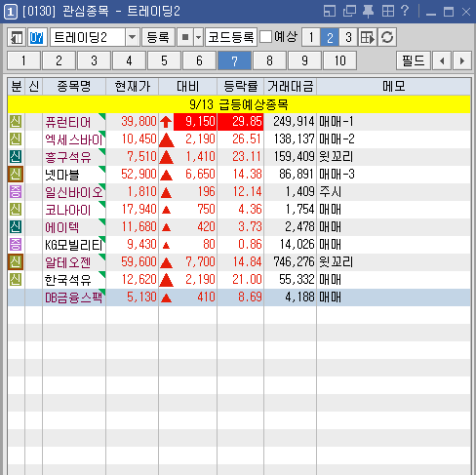Click the 윗꼬리 memo for 흥구석유
The height and width of the screenshot is (475, 476).
[x=336, y=157]
